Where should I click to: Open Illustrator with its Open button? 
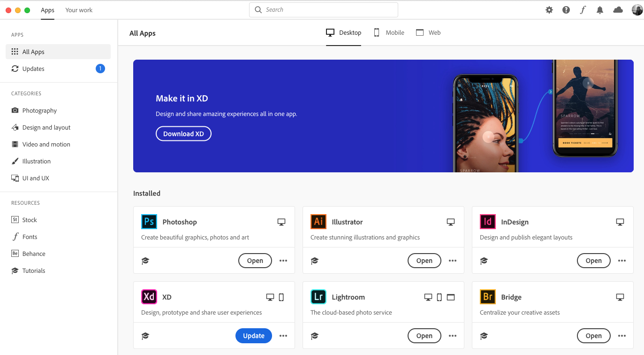424,261
